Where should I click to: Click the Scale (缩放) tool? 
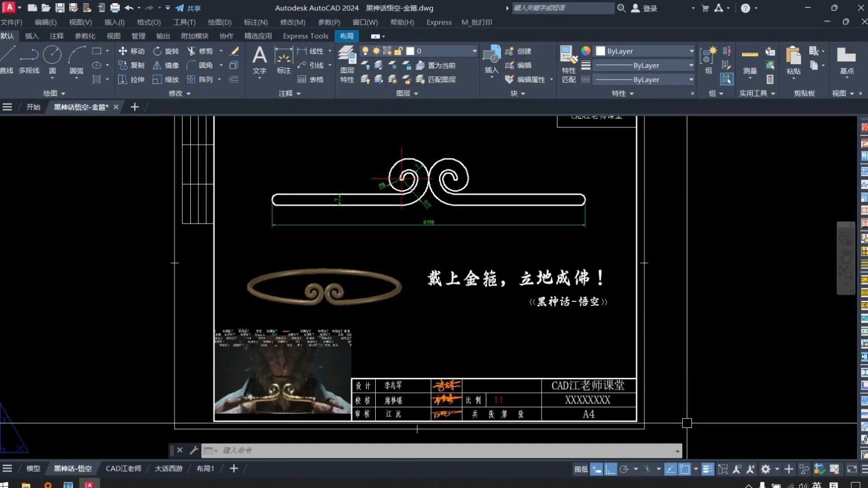point(166,79)
